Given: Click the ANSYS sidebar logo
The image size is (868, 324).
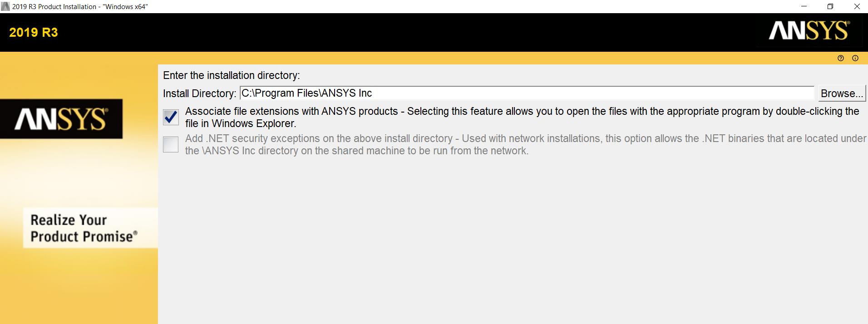Looking at the screenshot, I should coord(61,119).
